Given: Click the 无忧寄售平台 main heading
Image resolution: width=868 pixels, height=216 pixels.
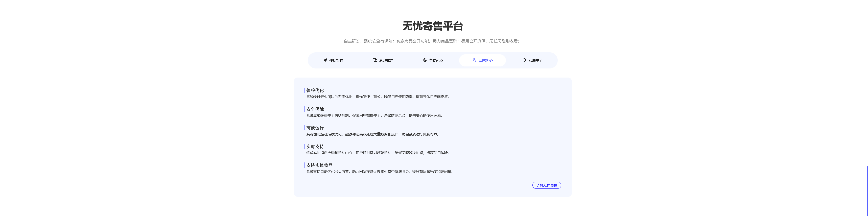Looking at the screenshot, I should (x=433, y=26).
